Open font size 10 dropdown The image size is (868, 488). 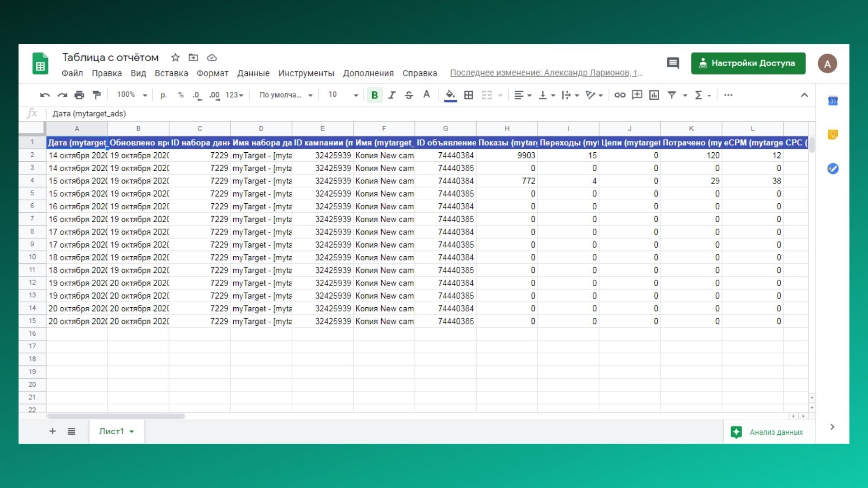tap(343, 95)
